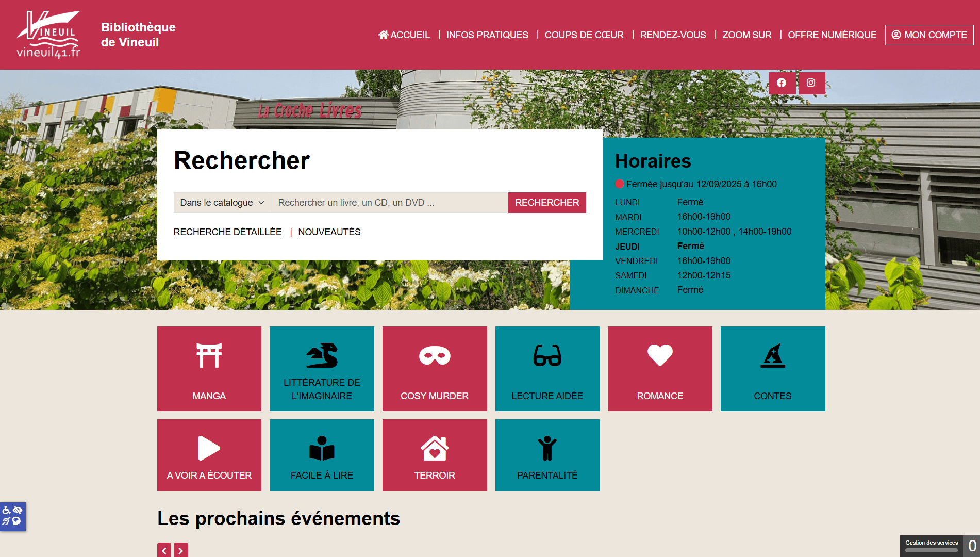Open the Infos pratiques menu
The height and width of the screenshot is (557, 980).
487,35
